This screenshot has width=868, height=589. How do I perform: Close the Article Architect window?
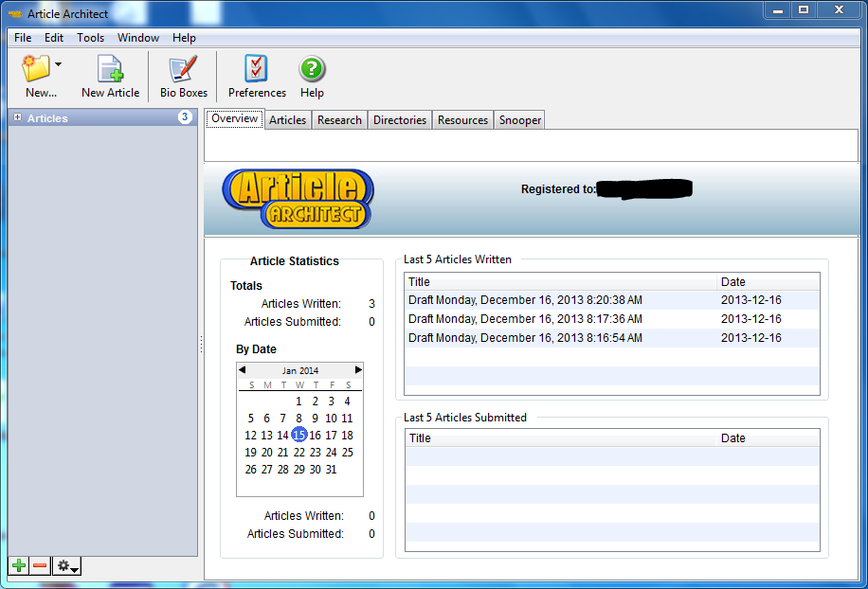(839, 10)
